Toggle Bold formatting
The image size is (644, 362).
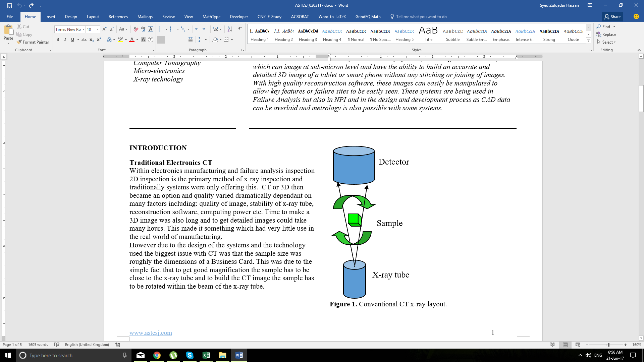(x=58, y=40)
